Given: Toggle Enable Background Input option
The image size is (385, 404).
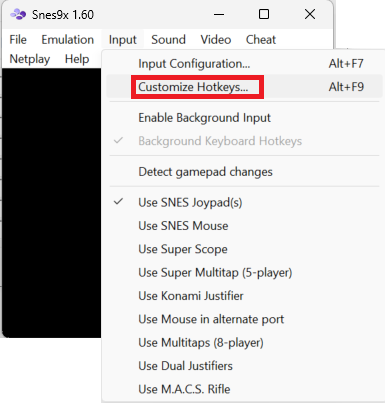Looking at the screenshot, I should [x=244, y=118].
